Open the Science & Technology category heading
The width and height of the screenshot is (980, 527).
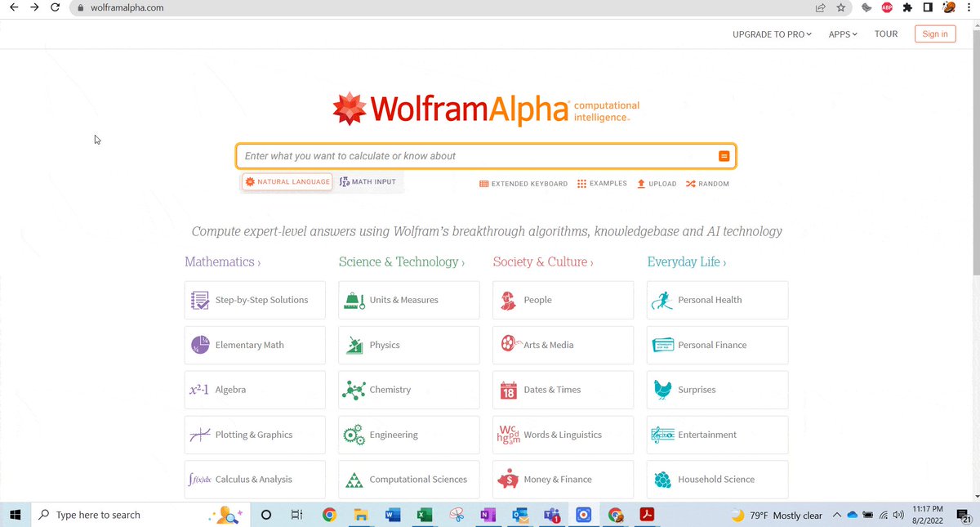click(x=401, y=261)
